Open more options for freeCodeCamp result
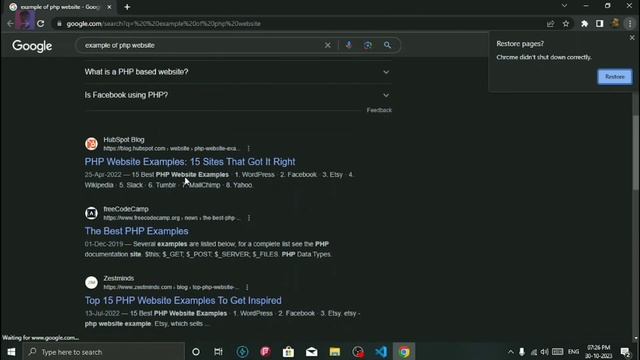Viewport: 640px width, 360px height. [249, 218]
